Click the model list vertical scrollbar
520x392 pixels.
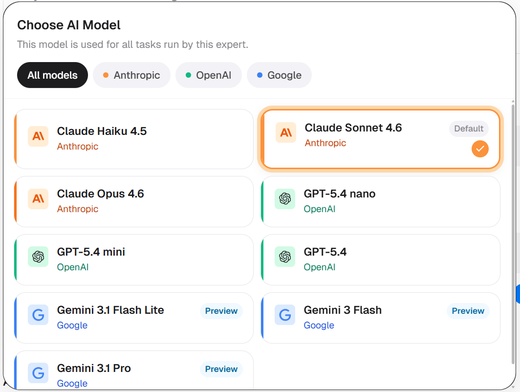point(513,233)
